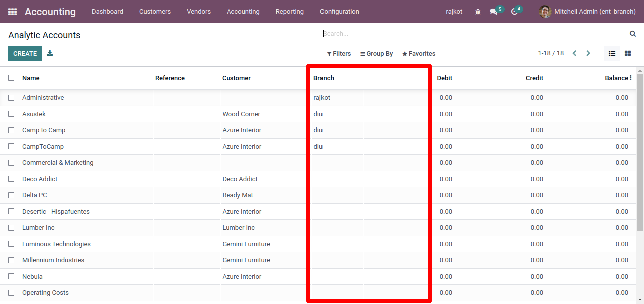The height and width of the screenshot is (304, 644).
Task: Click the CREATE button
Action: (x=25, y=53)
